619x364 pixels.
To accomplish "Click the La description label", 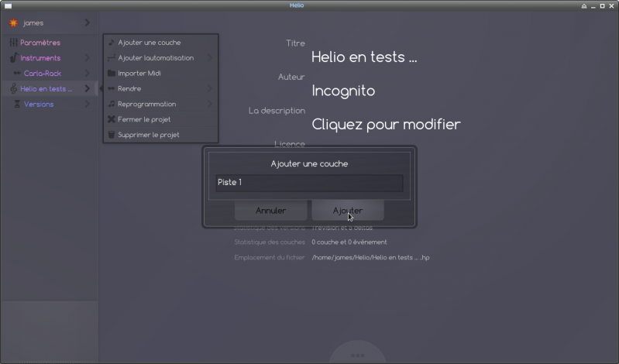I will click(x=277, y=111).
